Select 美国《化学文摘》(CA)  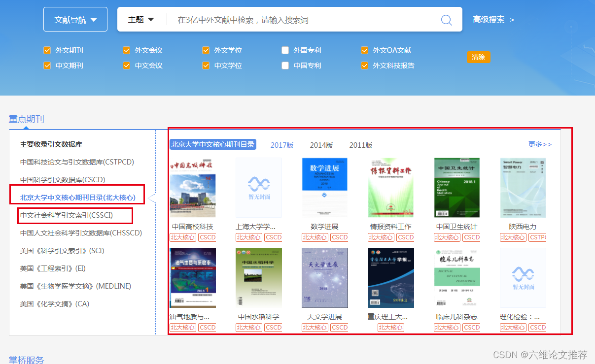pyautogui.click(x=55, y=304)
